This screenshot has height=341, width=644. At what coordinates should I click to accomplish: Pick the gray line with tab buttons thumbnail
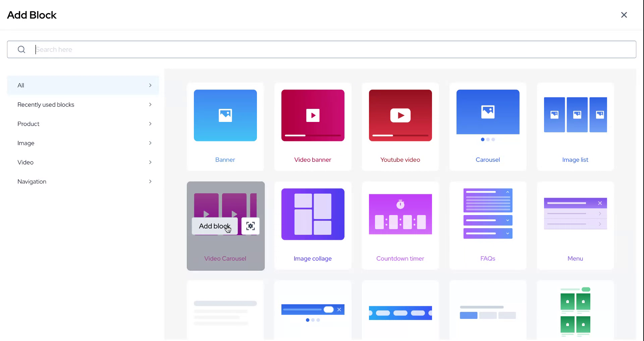tap(488, 312)
